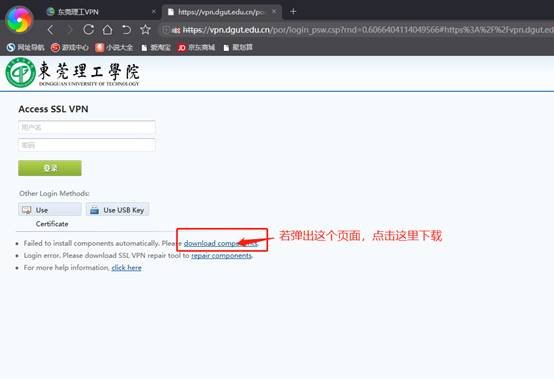Reload the current page
This screenshot has height=379, width=554.
pos(89,30)
